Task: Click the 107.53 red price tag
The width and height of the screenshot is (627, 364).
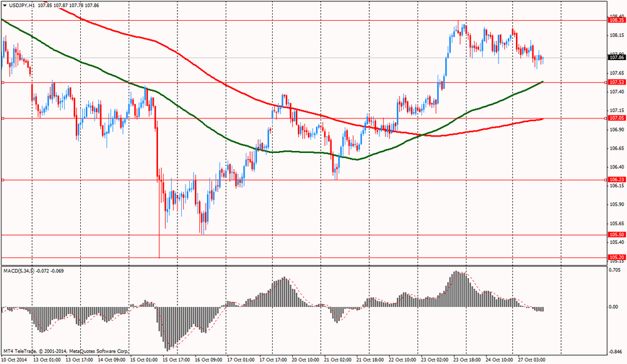Action: [x=616, y=82]
